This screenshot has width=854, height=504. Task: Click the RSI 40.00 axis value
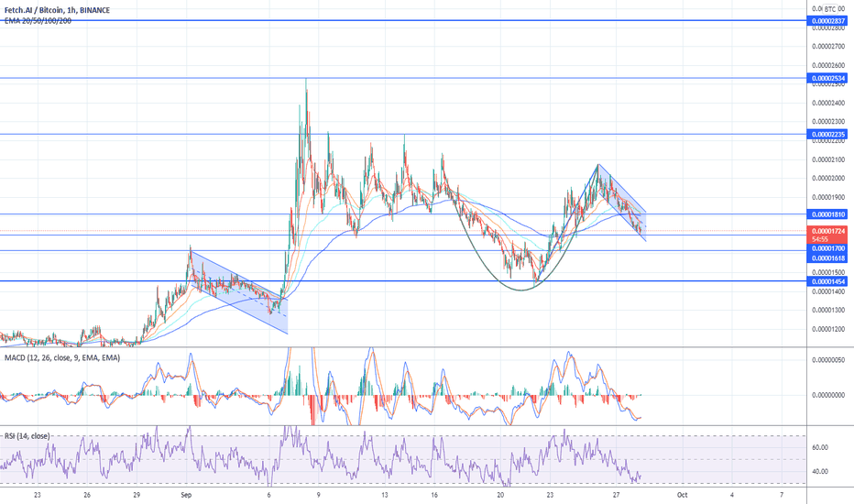tap(820, 472)
